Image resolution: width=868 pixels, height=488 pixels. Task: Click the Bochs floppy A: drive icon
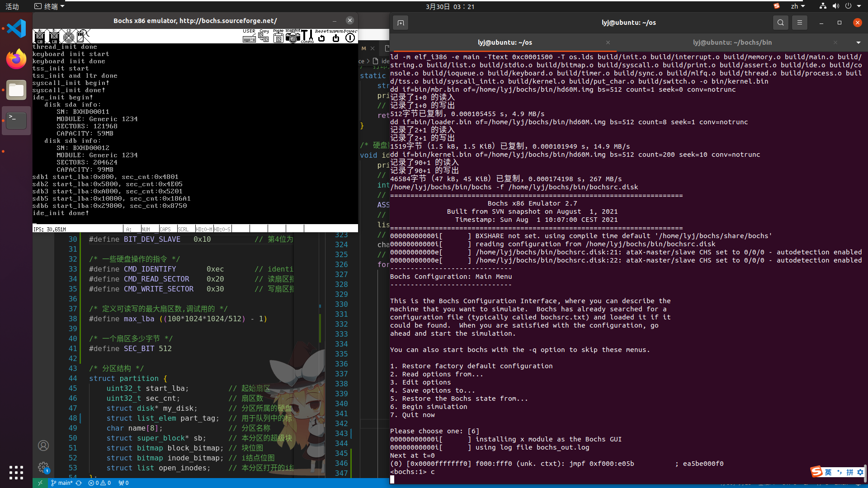click(x=39, y=36)
